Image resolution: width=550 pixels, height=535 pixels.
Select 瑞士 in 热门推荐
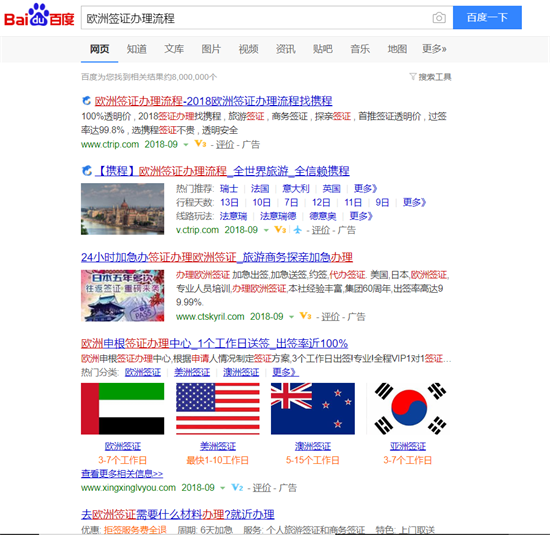pos(229,189)
